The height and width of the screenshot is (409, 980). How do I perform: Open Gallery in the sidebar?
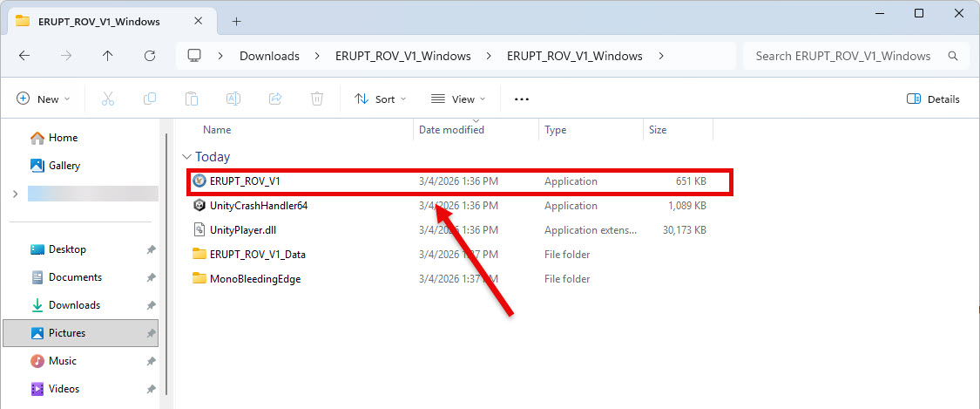56,166
